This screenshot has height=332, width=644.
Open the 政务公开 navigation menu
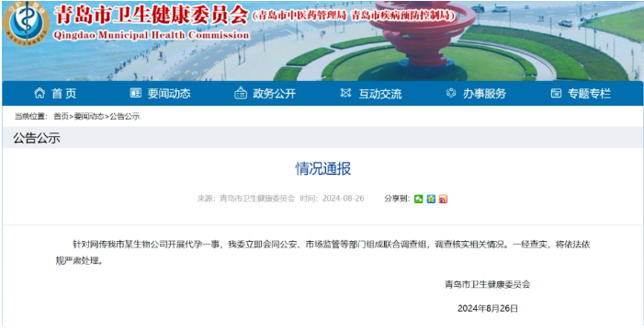(274, 94)
